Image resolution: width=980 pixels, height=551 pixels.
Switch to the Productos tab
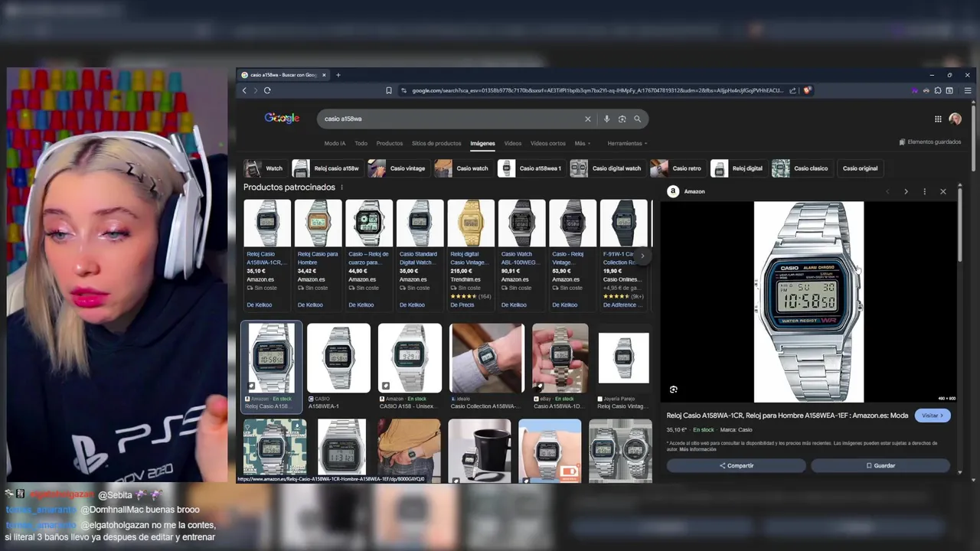point(389,143)
